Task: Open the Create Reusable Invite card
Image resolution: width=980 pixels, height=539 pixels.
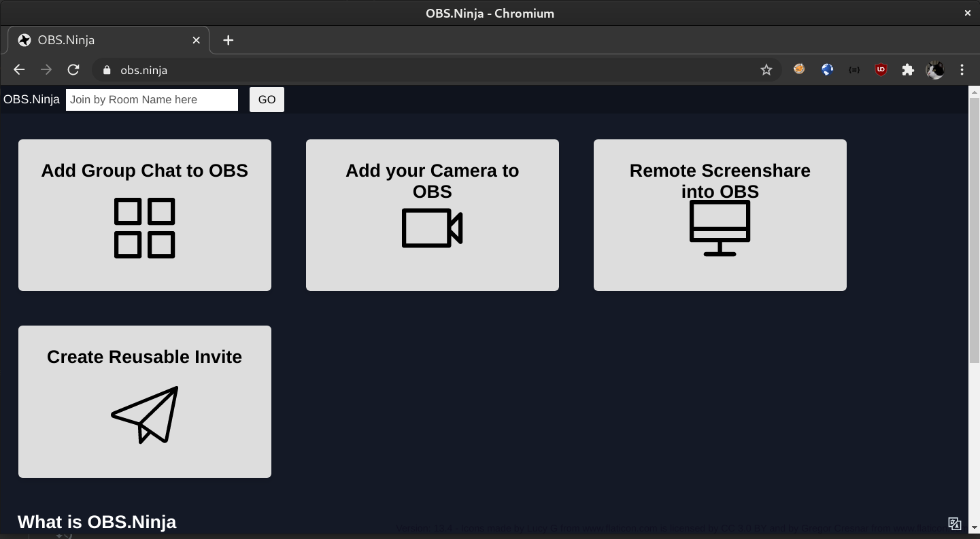Action: [145, 402]
